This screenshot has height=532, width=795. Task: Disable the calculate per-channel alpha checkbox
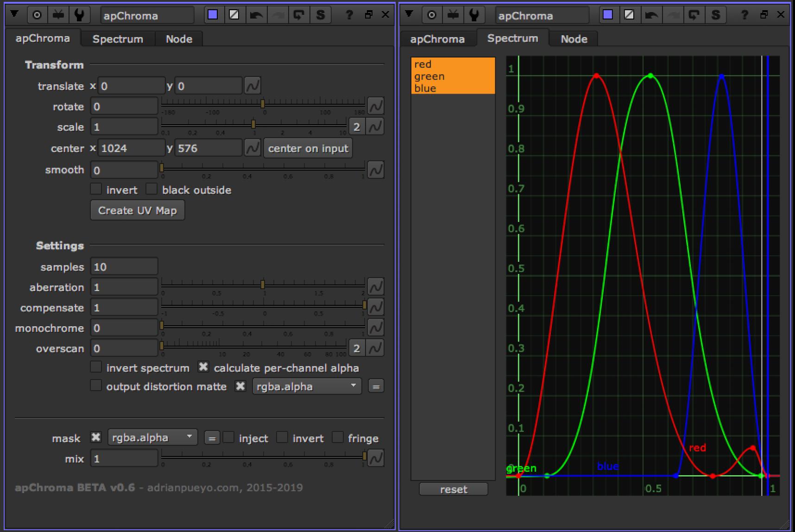click(x=203, y=367)
